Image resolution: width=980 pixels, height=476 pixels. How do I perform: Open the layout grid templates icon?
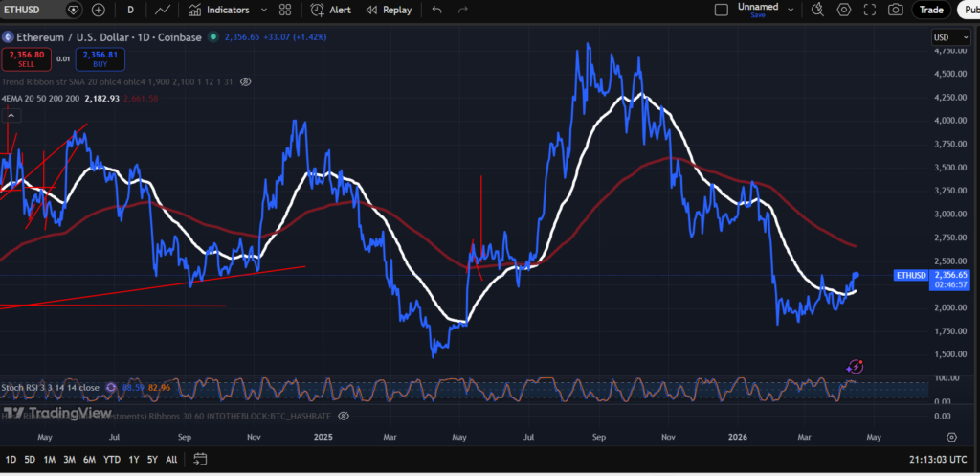(285, 10)
